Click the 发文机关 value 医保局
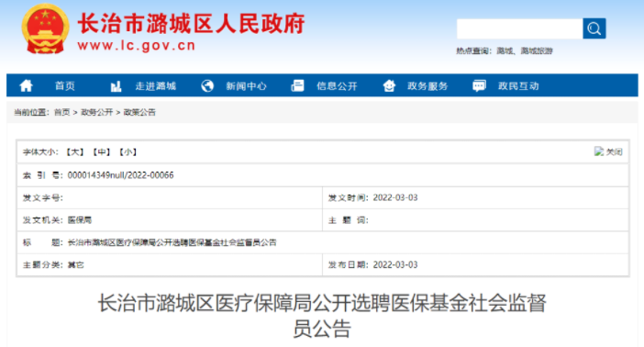 [x=80, y=220]
